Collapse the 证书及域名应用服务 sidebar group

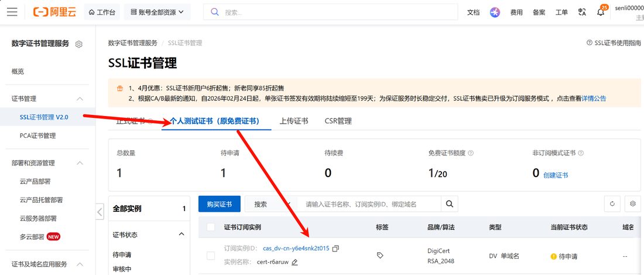click(x=80, y=264)
